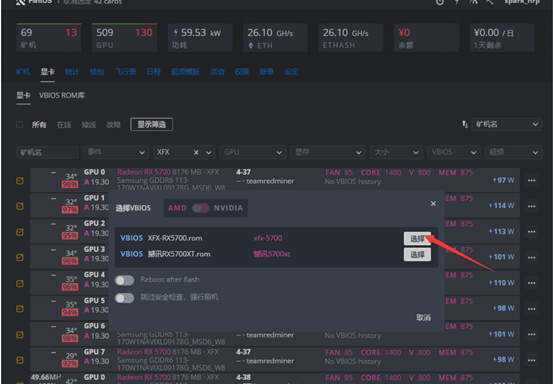Click the 矿机名 filter input field
The height and width of the screenshot is (384, 553).
[47, 152]
